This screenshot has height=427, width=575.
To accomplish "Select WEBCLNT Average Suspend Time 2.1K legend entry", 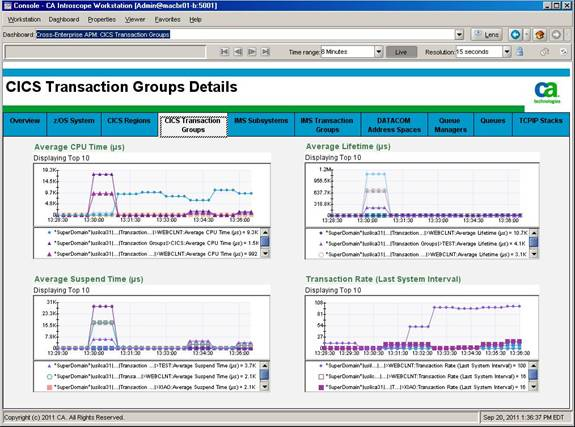I will click(151, 376).
